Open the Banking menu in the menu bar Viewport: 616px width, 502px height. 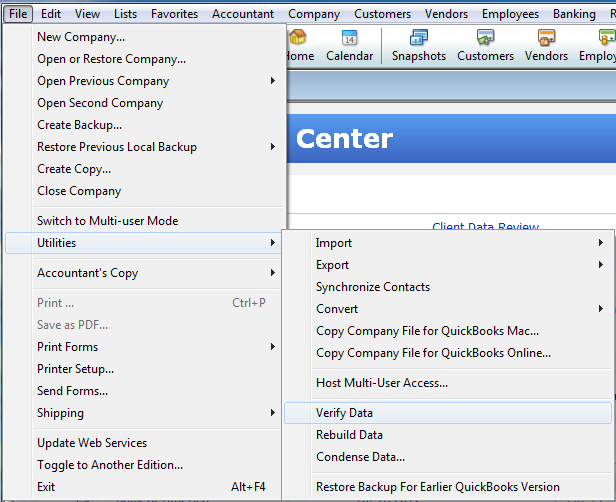tap(573, 14)
